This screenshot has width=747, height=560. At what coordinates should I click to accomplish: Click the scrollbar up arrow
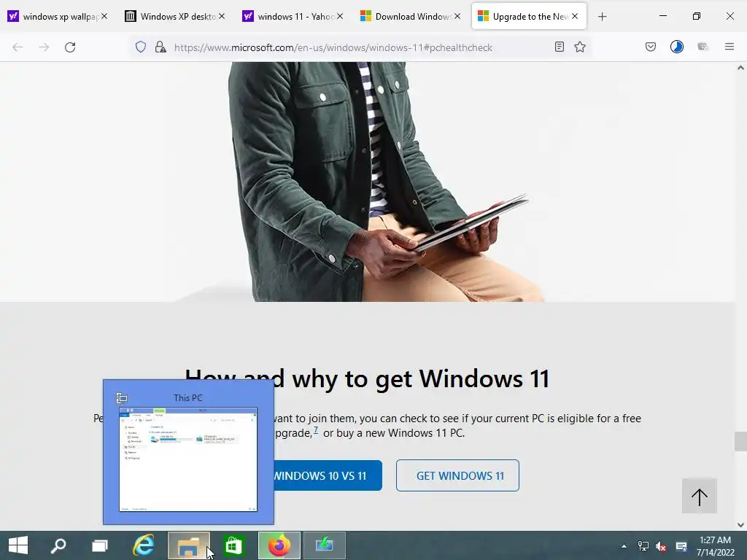(740, 68)
